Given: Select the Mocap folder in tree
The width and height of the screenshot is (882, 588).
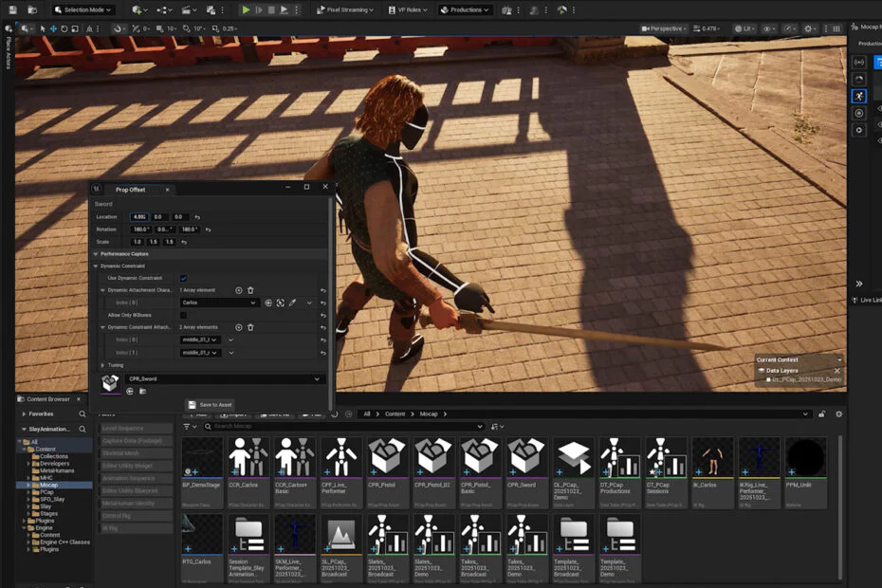Looking at the screenshot, I should tap(48, 485).
